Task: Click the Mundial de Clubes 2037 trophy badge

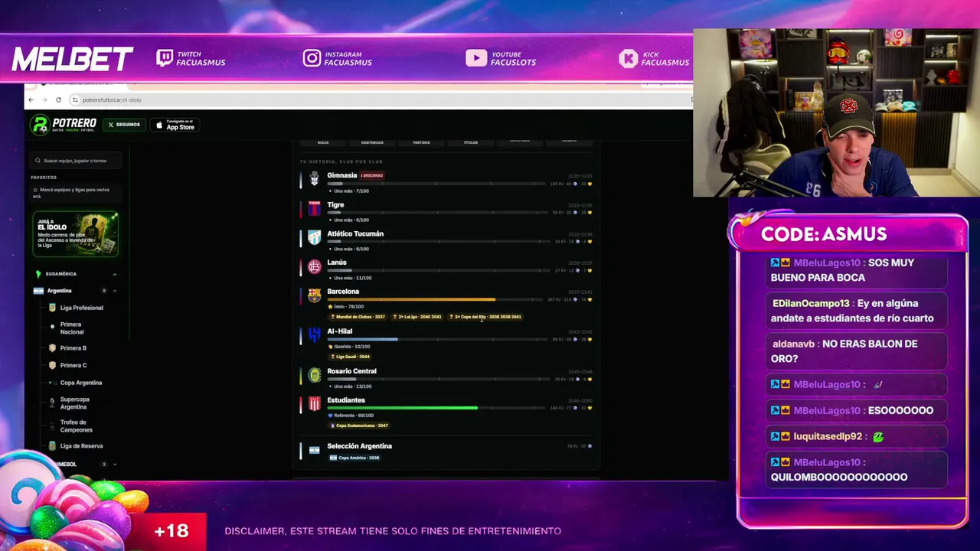Action: (x=358, y=317)
